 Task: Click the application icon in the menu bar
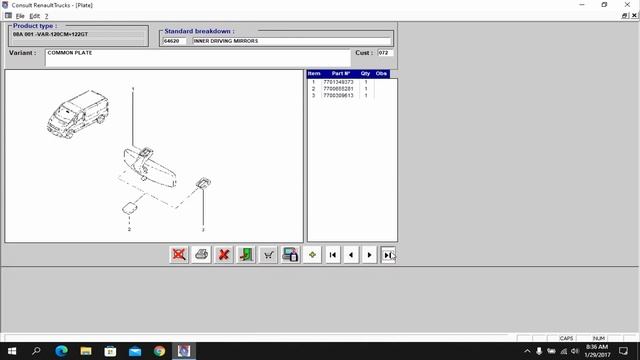coord(8,16)
